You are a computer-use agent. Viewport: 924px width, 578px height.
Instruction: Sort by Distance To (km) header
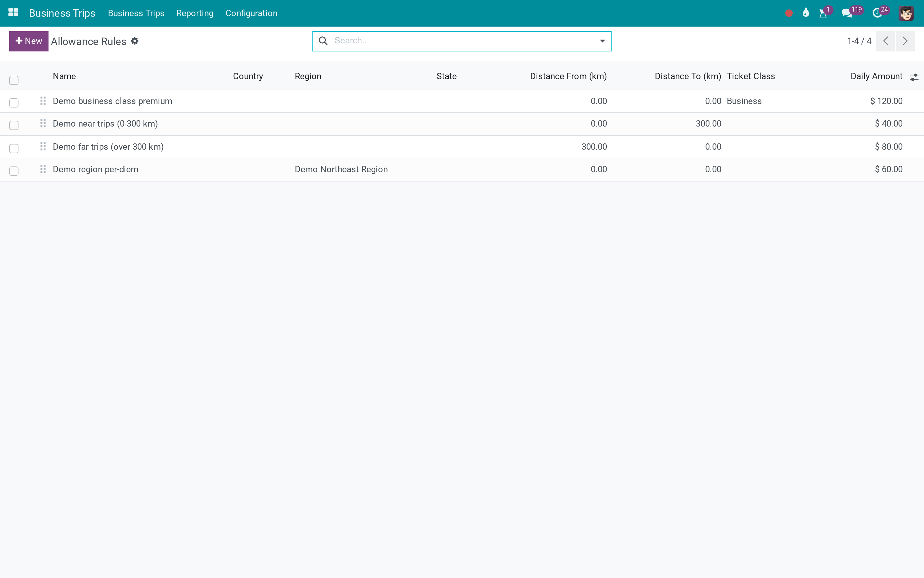(x=688, y=76)
